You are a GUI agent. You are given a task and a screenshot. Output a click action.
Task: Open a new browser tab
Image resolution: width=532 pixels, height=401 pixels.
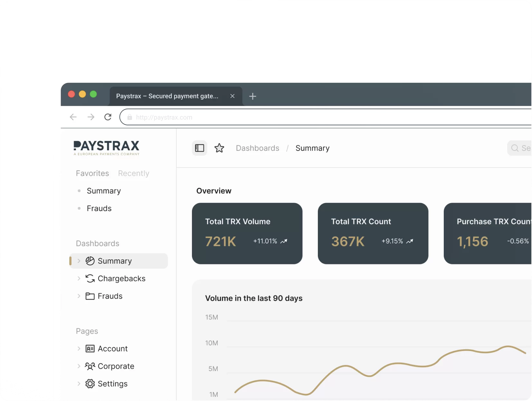coord(253,96)
